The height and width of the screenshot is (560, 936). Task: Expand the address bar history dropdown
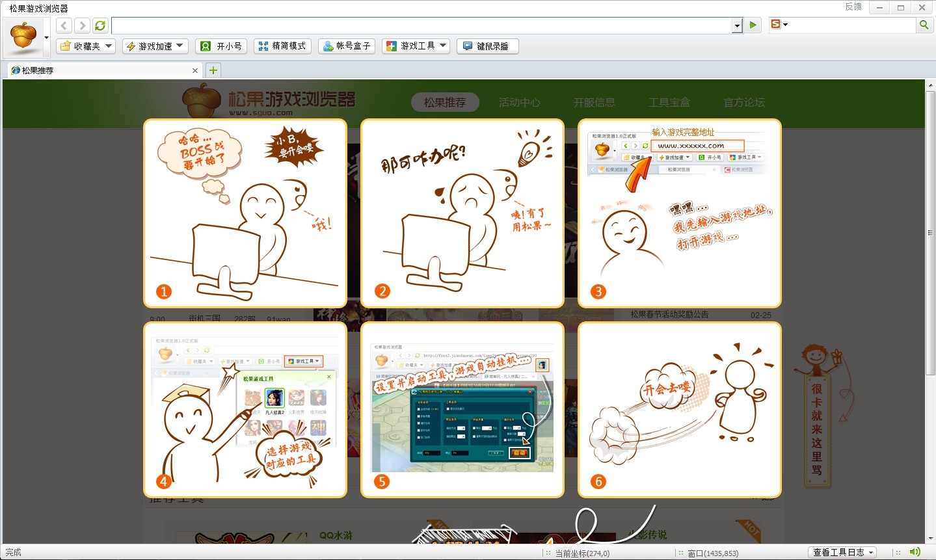pos(737,25)
